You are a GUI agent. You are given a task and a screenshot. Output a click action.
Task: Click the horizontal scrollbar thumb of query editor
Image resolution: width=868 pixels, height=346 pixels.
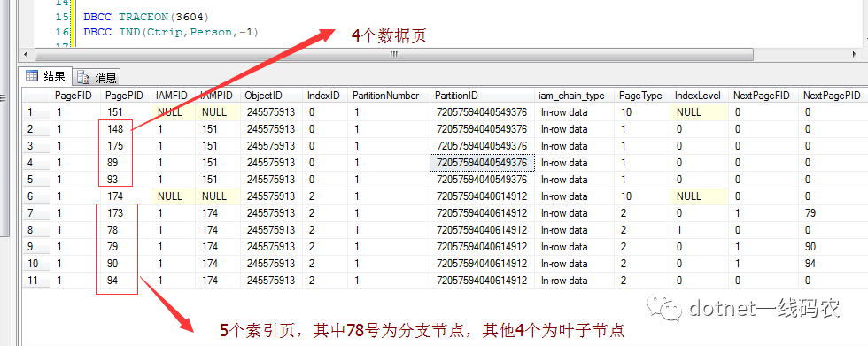click(x=393, y=54)
